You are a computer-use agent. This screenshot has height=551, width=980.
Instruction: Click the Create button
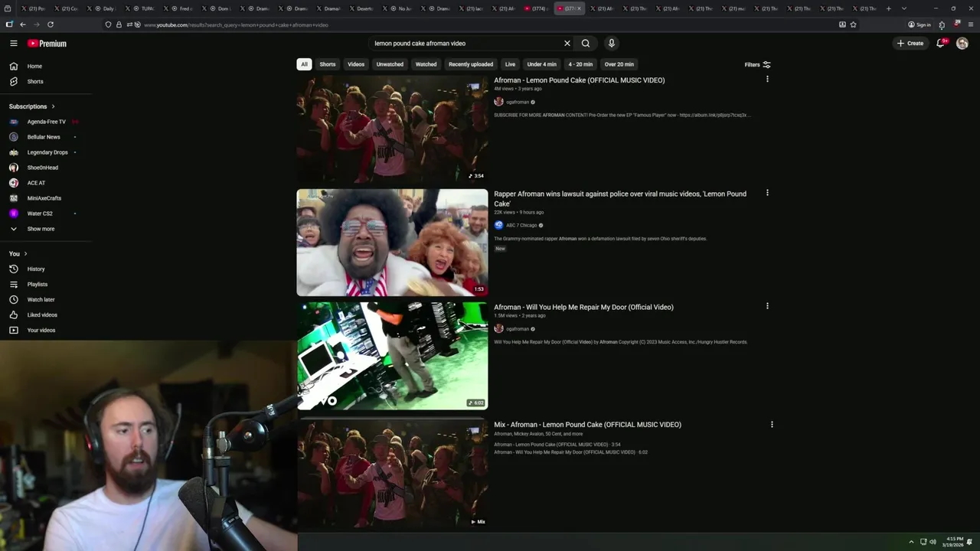(910, 44)
